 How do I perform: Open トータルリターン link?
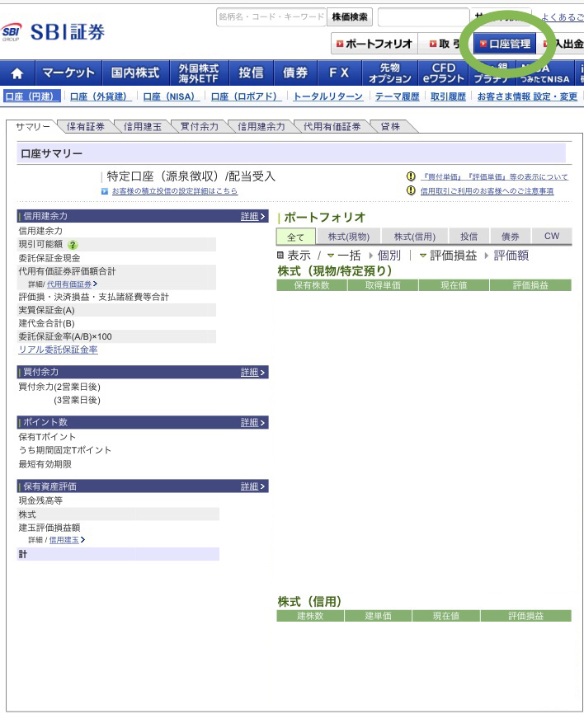pyautogui.click(x=328, y=96)
